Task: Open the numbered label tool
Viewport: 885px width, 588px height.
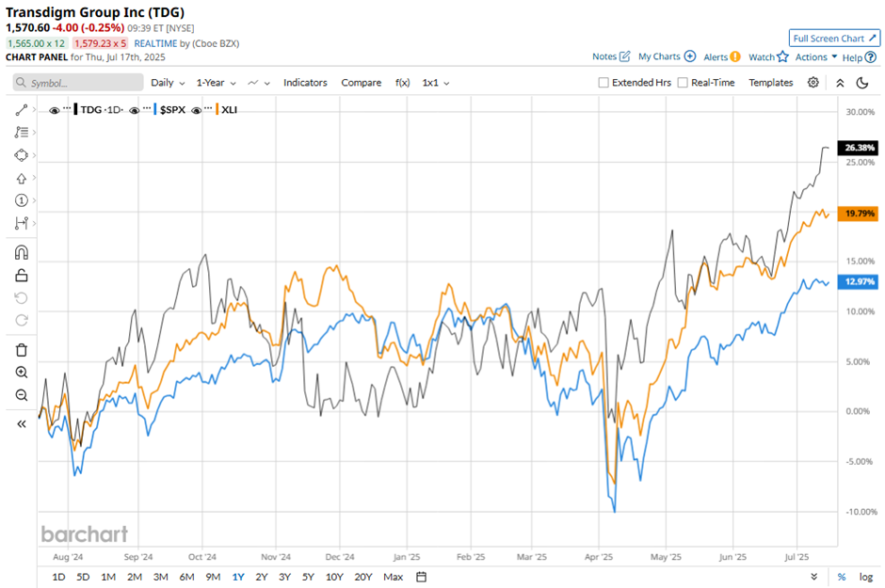Action: click(x=22, y=200)
